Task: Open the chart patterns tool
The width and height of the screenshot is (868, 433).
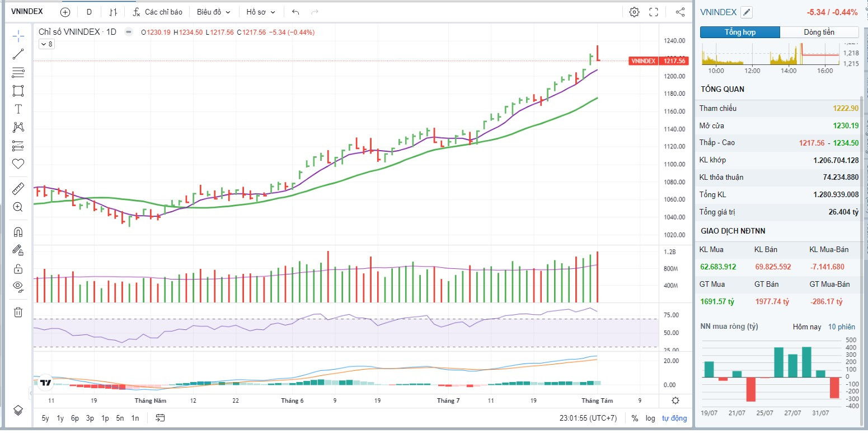Action: click(18, 127)
